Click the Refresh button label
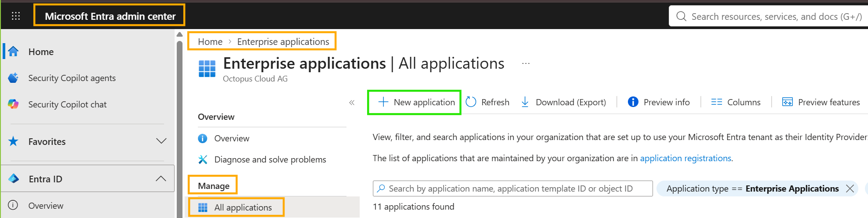 [495, 102]
